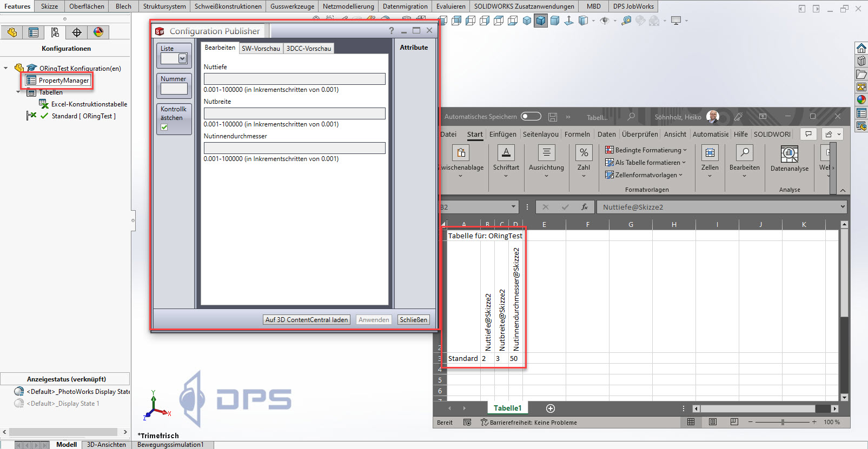Open the Excel name box dropdown arrow
Screen dimensions: 868x449
514,207
